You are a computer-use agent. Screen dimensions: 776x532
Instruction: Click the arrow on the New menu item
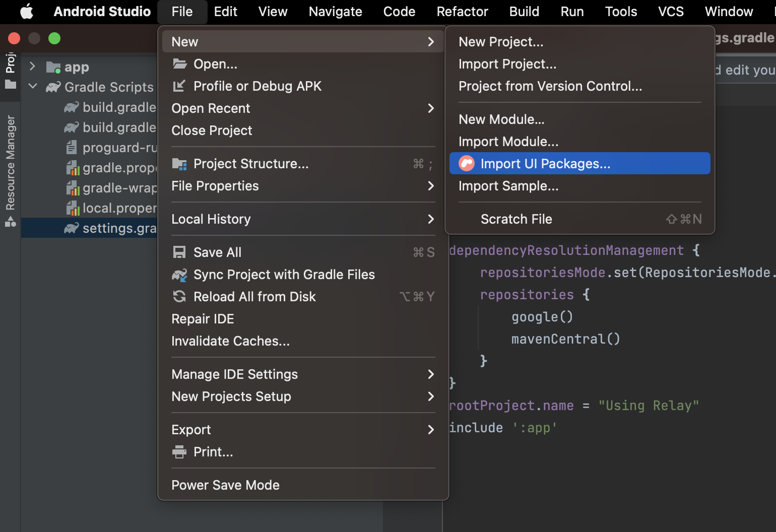coord(430,42)
